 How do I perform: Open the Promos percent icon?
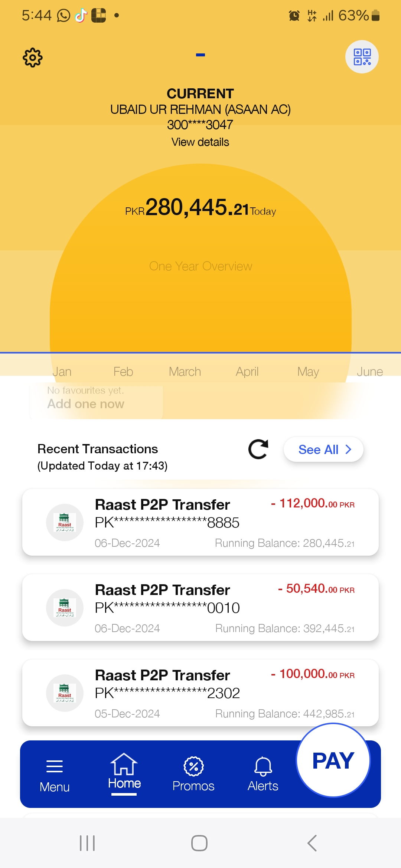pos(193,766)
